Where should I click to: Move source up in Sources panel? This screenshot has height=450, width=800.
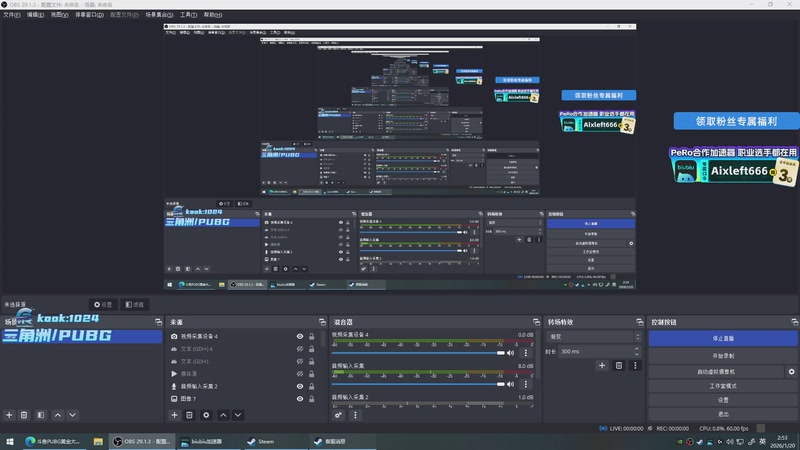tap(223, 415)
